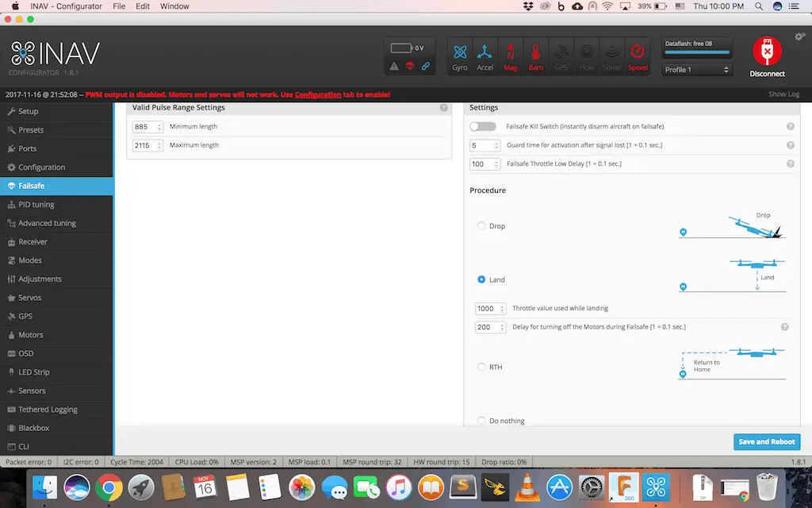Open help for Guard time setting
Image resolution: width=812 pixels, height=508 pixels.
(791, 145)
